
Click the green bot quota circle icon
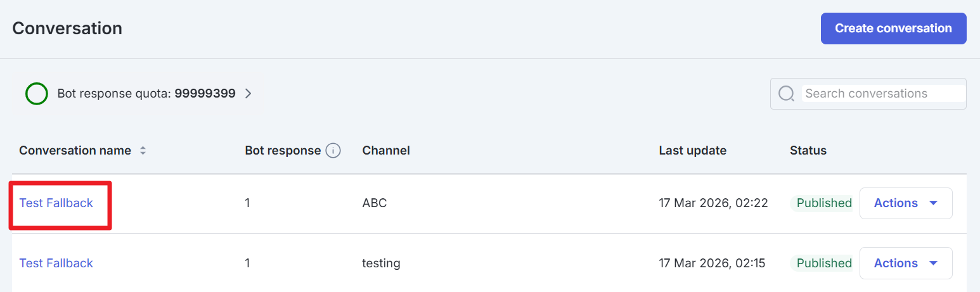[x=37, y=94]
